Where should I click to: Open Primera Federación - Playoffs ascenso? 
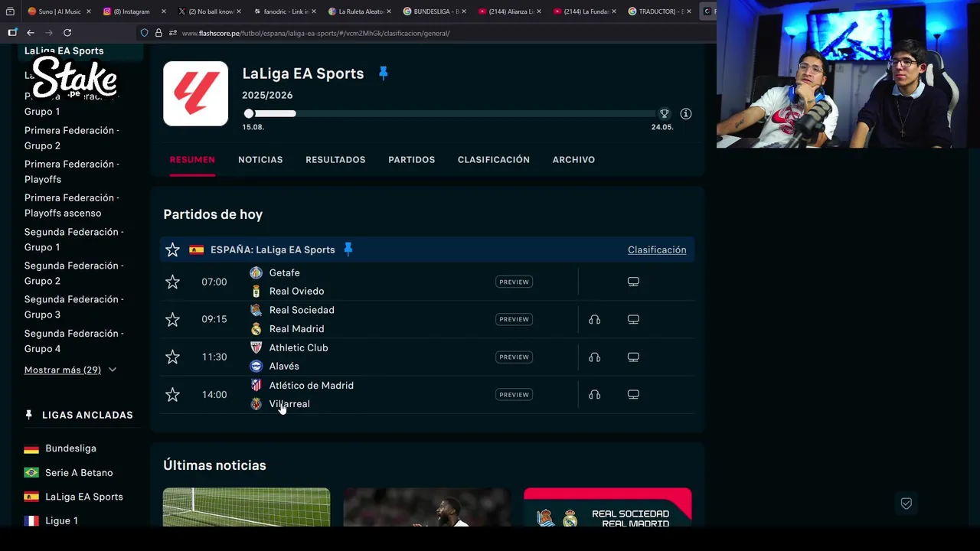72,205
